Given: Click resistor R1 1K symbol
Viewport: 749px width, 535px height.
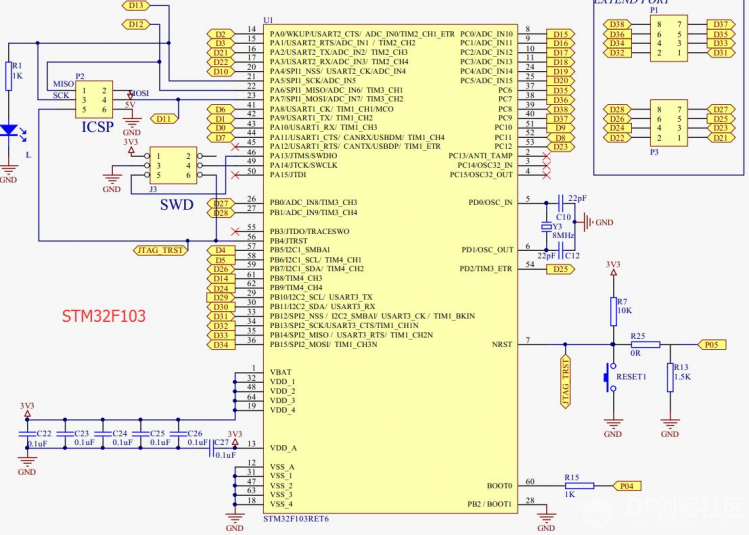Looking at the screenshot, I should click(x=9, y=76).
